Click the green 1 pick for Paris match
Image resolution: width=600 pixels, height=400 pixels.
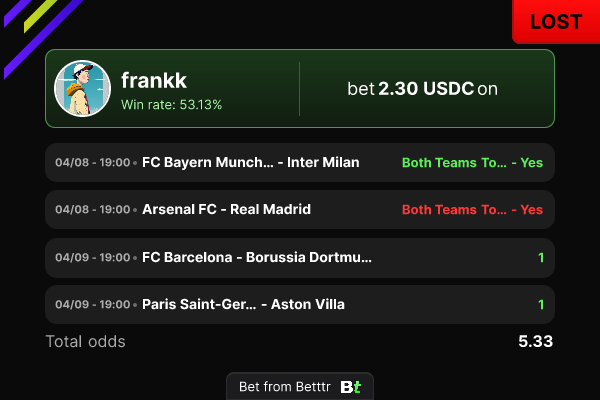coord(541,305)
